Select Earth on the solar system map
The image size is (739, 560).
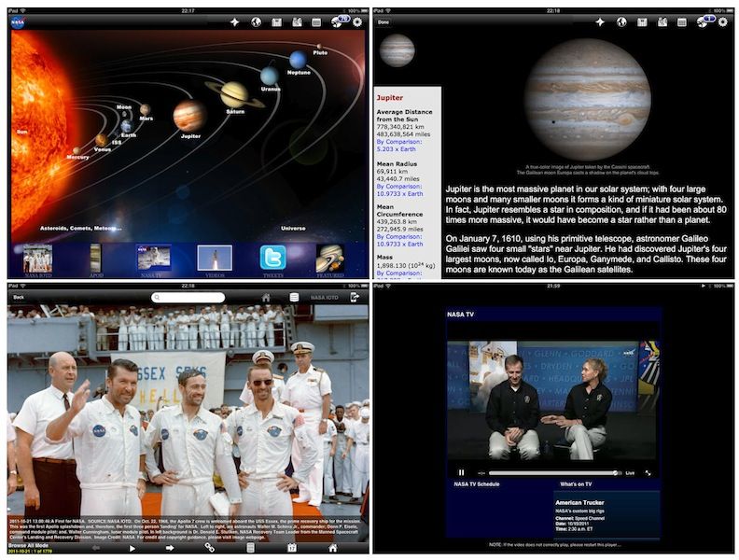[126, 126]
